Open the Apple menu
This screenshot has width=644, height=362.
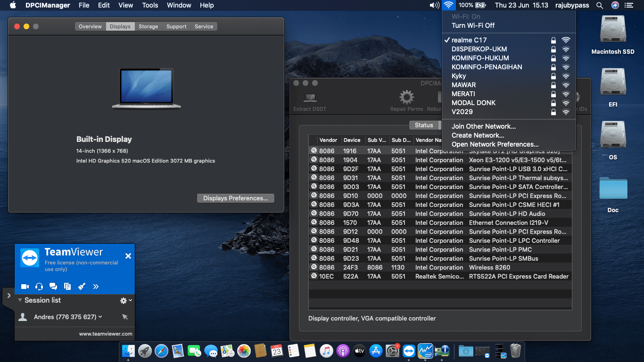(x=13, y=5)
